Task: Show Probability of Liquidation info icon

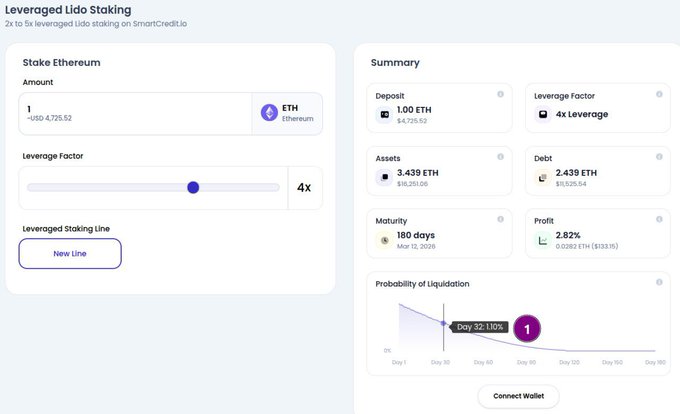Action: [x=659, y=282]
